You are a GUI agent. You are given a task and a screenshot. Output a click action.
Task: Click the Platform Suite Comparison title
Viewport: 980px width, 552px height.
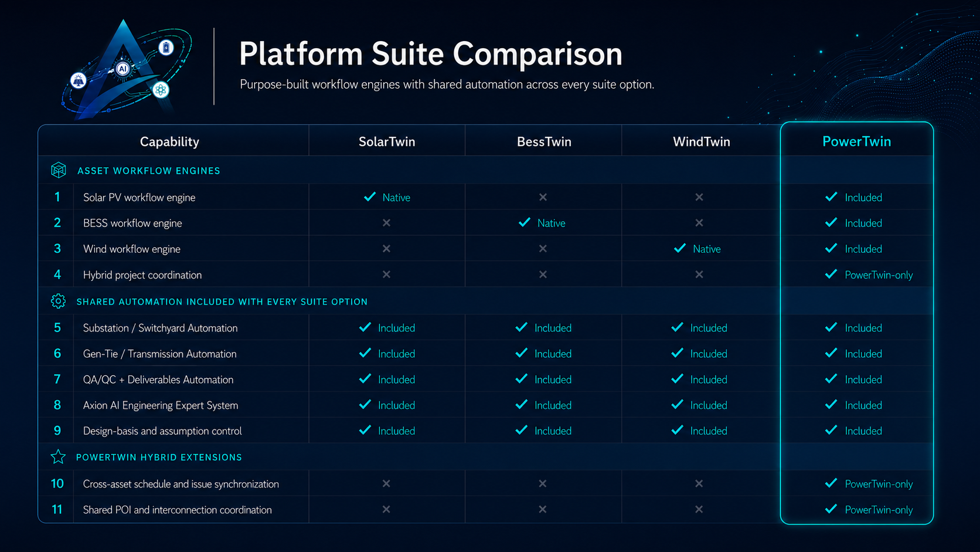(431, 54)
